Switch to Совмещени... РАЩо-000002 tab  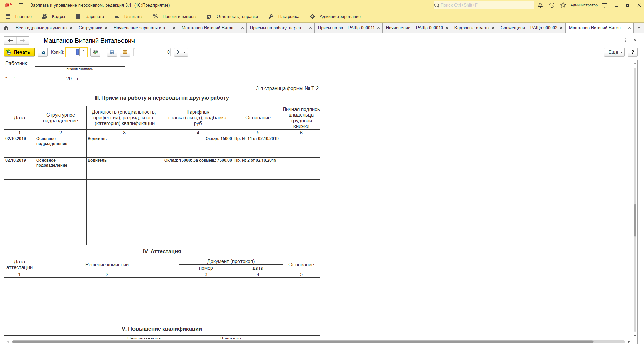coord(529,28)
